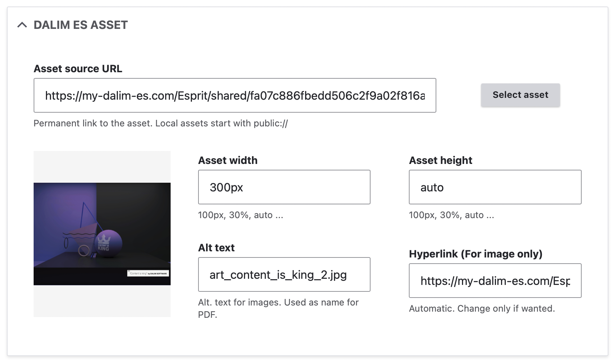Focus the Alt text input field
The height and width of the screenshot is (364, 616).
[284, 274]
